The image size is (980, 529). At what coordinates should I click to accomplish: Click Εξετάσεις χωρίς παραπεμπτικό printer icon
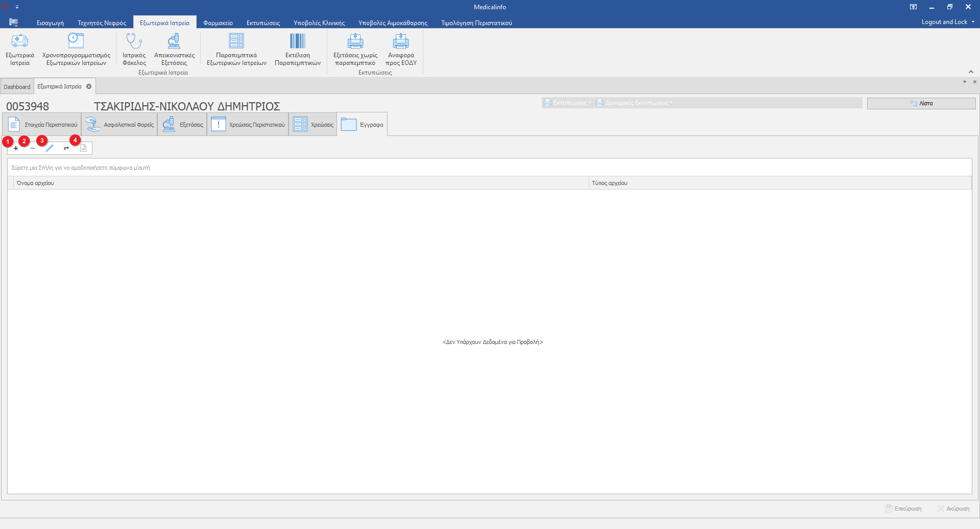click(x=355, y=49)
